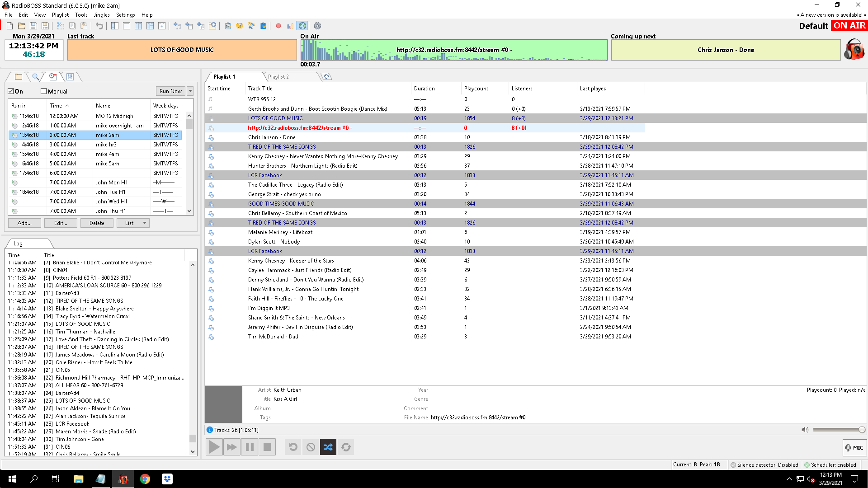The height and width of the screenshot is (488, 868).
Task: Click the red Record toolbar icon
Action: [x=278, y=26]
